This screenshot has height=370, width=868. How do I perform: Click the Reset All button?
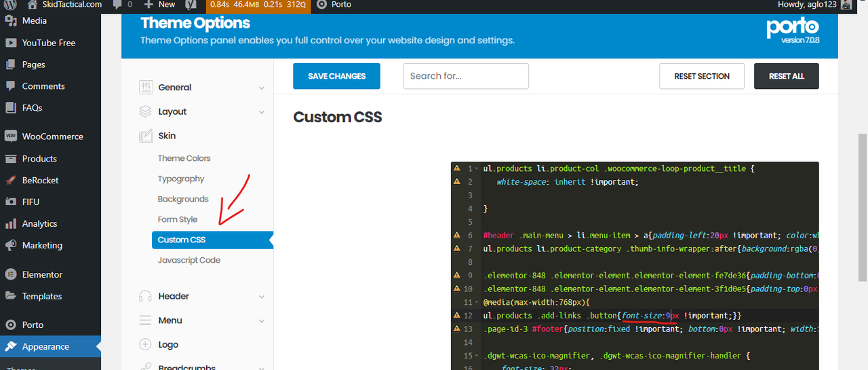click(x=787, y=76)
